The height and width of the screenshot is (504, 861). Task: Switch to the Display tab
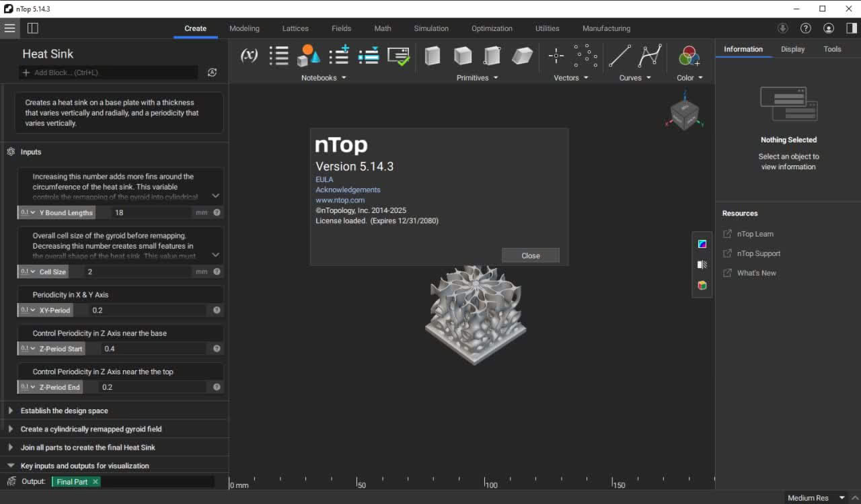tap(792, 49)
